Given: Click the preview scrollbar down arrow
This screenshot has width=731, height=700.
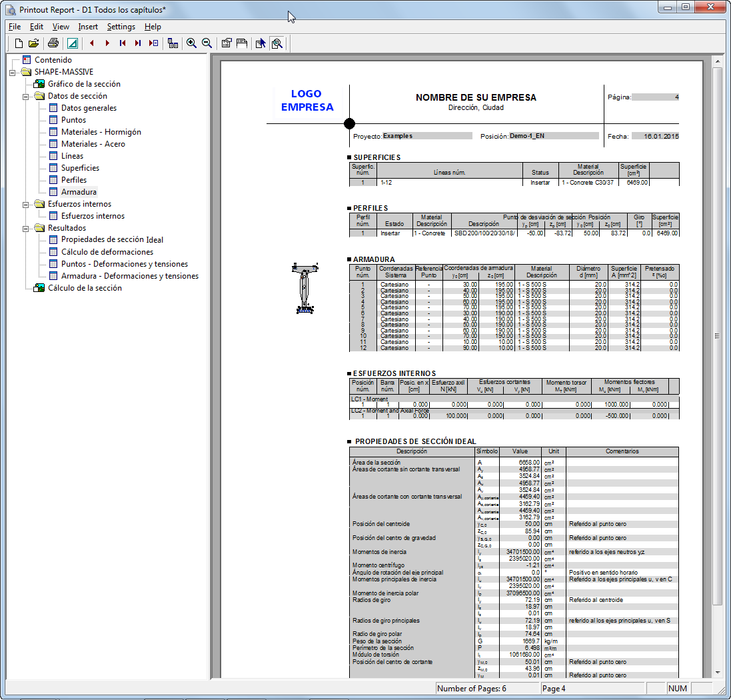Looking at the screenshot, I should tap(717, 673).
